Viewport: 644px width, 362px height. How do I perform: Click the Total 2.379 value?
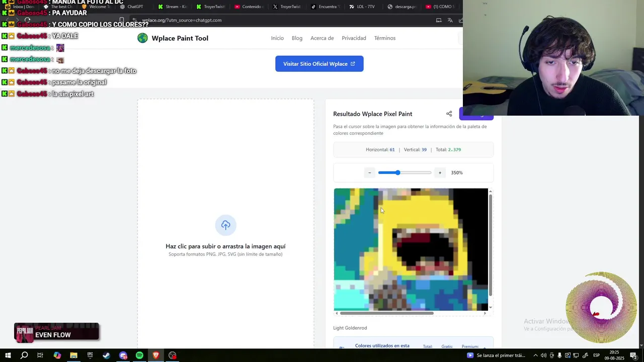coord(454,149)
